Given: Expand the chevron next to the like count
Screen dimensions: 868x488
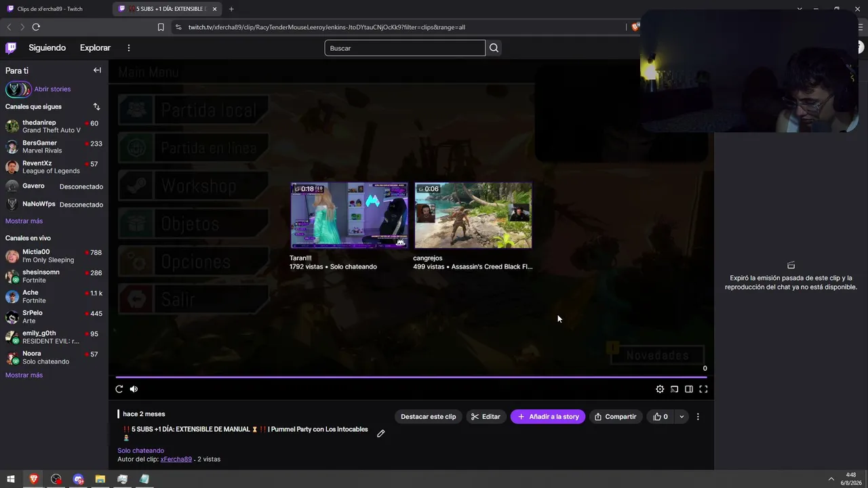Looking at the screenshot, I should [682, 417].
